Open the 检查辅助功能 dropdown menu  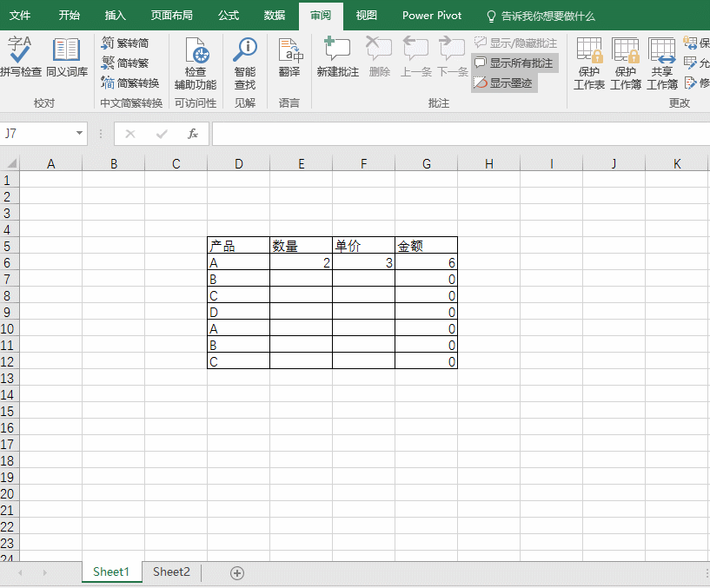(196, 85)
